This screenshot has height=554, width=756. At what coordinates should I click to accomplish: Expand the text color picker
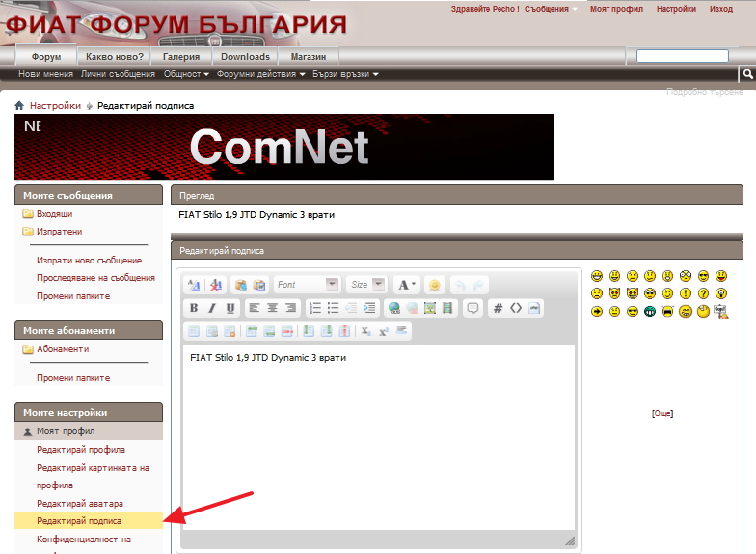(x=408, y=285)
